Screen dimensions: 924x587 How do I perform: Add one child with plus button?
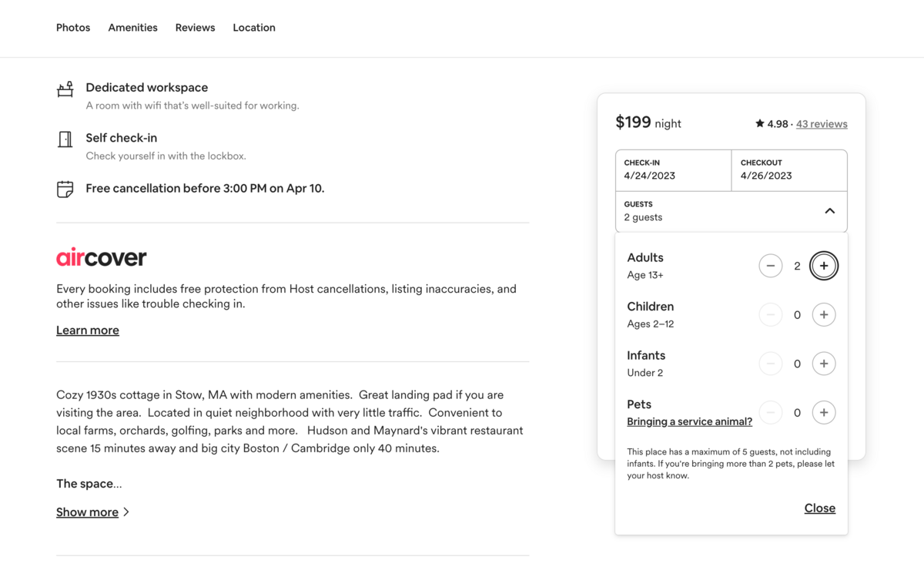(823, 314)
